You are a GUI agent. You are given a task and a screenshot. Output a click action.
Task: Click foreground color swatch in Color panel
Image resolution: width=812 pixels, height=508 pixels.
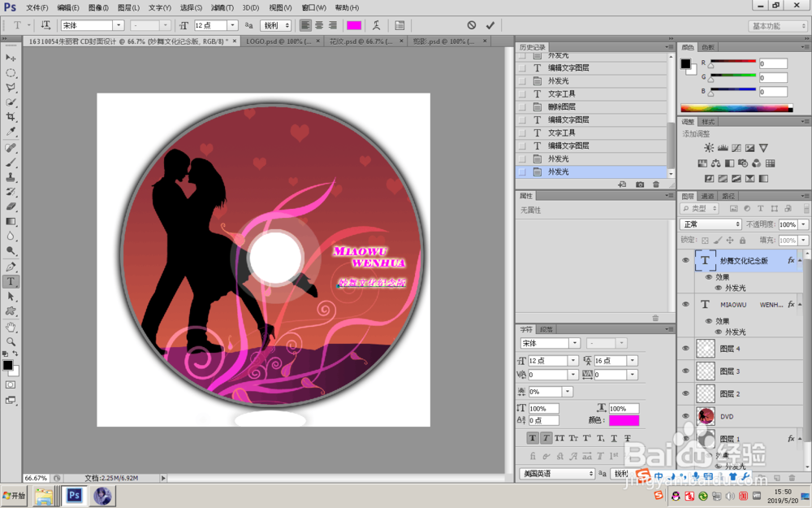pos(685,63)
